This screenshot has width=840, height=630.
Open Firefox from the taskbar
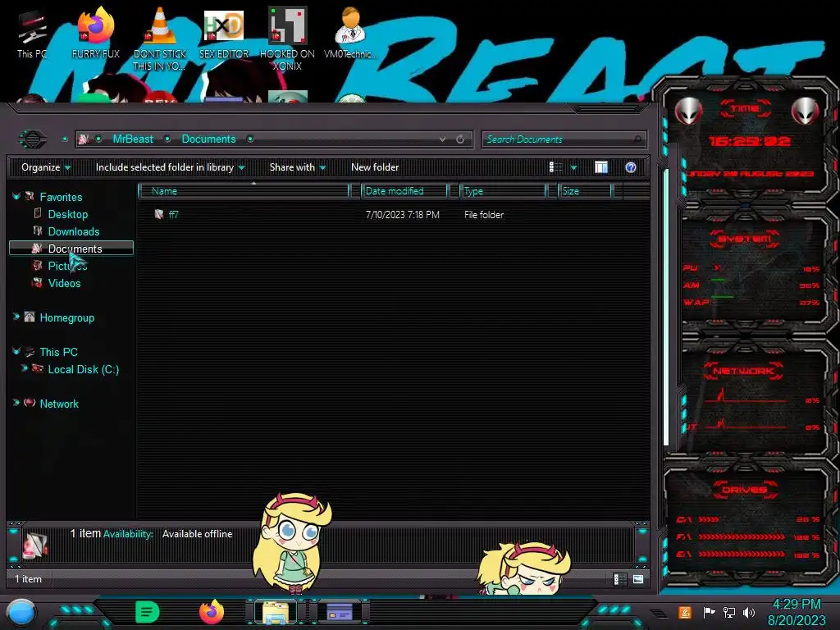pyautogui.click(x=212, y=612)
